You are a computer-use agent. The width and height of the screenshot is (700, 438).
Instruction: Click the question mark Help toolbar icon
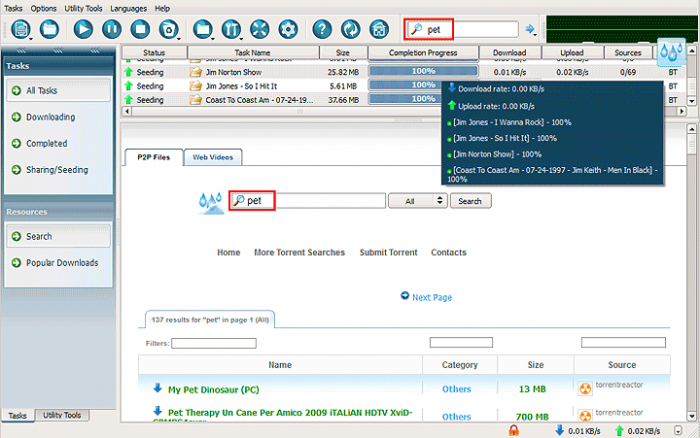point(322,29)
